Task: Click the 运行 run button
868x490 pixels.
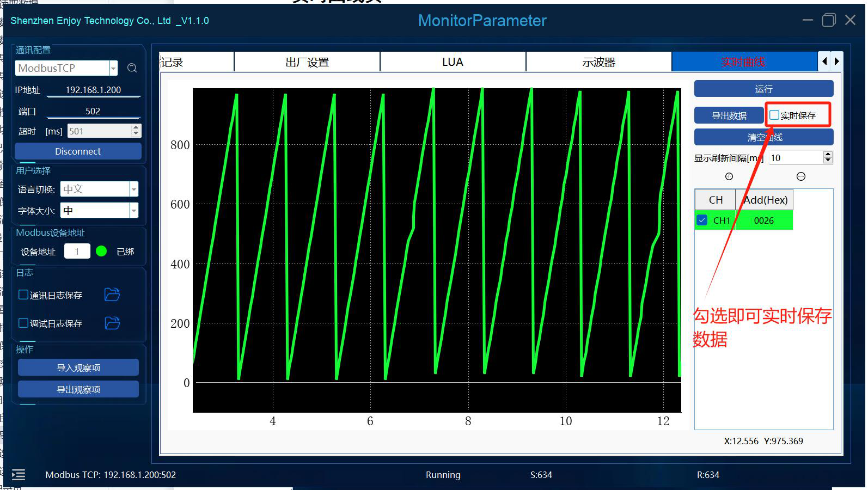Action: (763, 89)
